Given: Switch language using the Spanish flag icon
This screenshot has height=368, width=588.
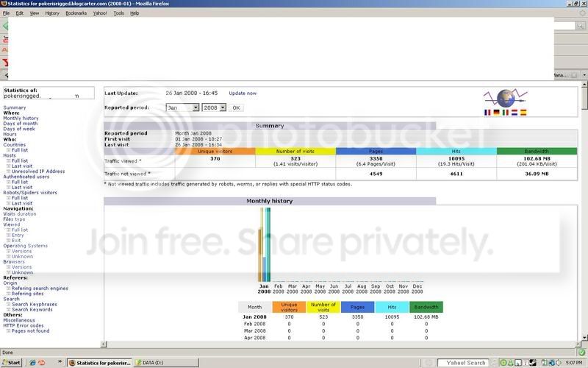Looking at the screenshot, I should pos(523,113).
